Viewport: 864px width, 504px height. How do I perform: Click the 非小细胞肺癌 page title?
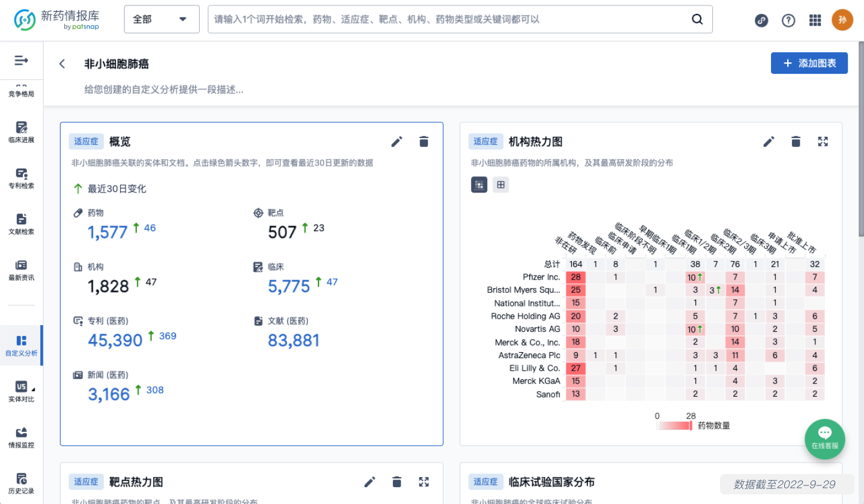coord(116,64)
